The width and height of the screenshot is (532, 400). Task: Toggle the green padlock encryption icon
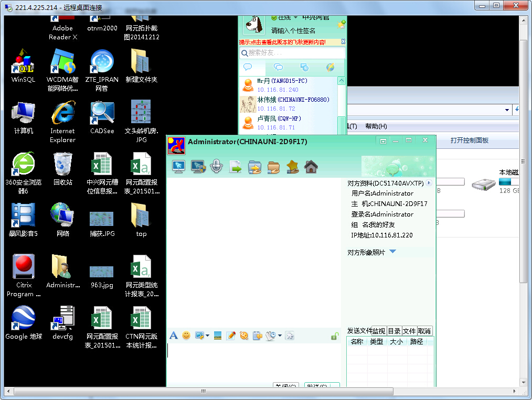(x=335, y=336)
